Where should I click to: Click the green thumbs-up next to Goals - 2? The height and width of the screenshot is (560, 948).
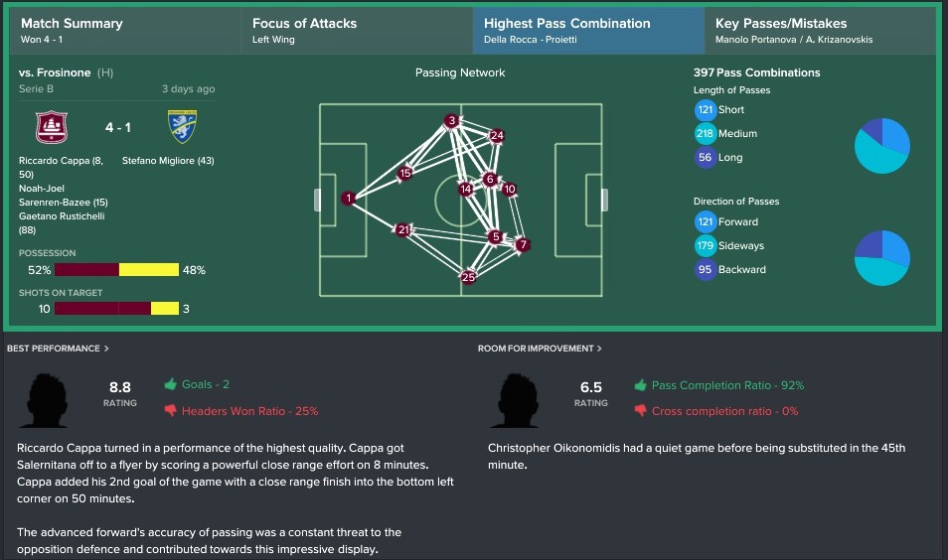click(x=171, y=384)
